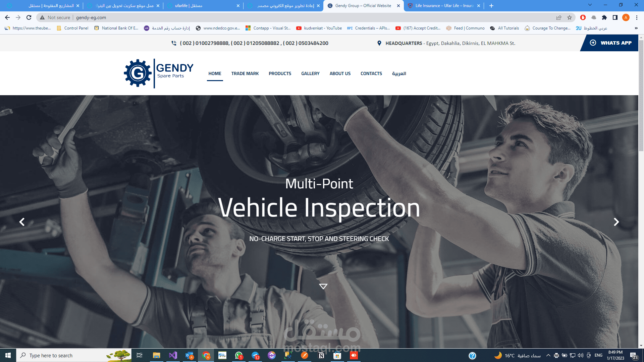
Task: Open the PRODUCTS menu item
Action: (x=280, y=73)
